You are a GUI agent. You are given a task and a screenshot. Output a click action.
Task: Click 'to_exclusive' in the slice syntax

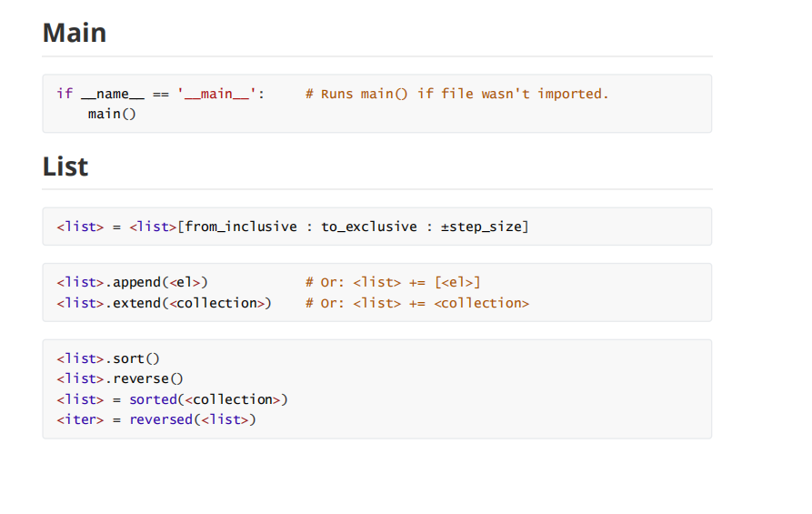click(x=368, y=227)
